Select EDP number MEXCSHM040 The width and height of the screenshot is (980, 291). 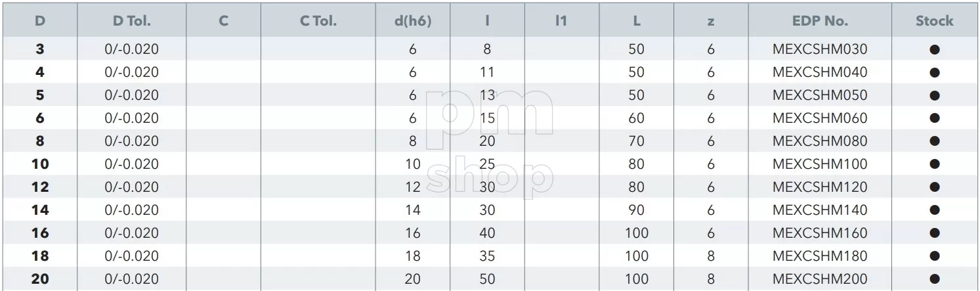(820, 72)
